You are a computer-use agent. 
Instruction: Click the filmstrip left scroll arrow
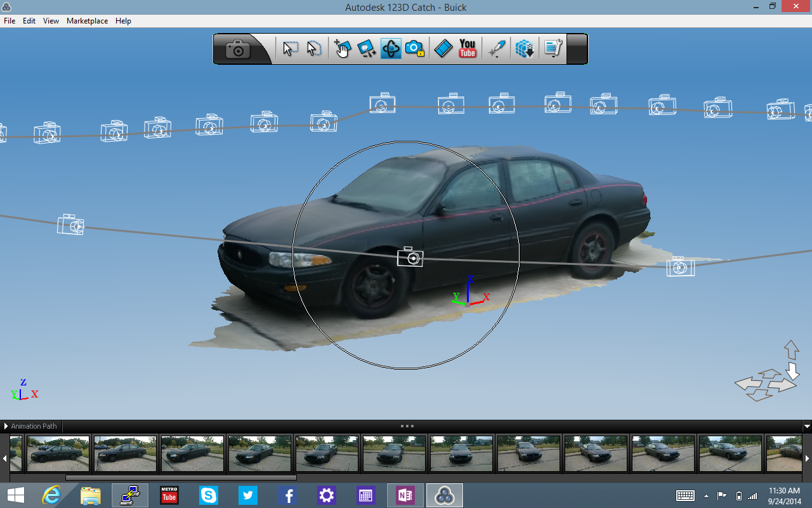pos(4,457)
